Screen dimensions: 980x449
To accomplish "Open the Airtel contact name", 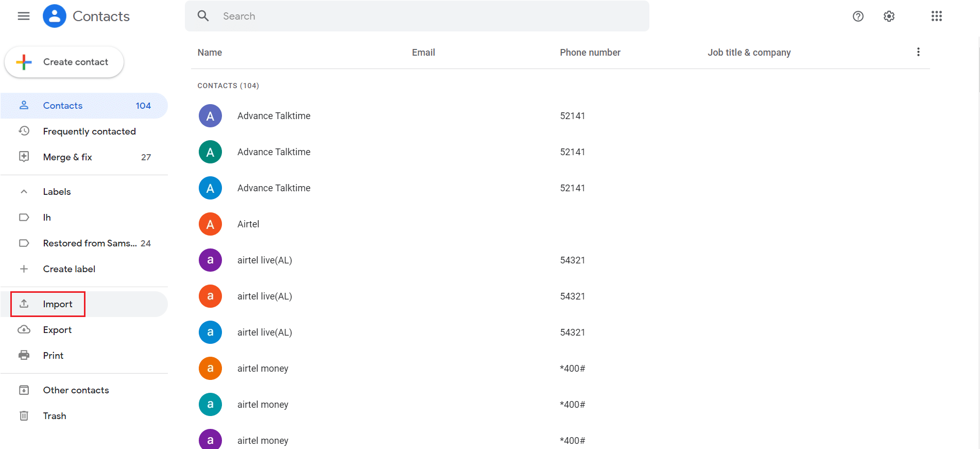I will 248,224.
